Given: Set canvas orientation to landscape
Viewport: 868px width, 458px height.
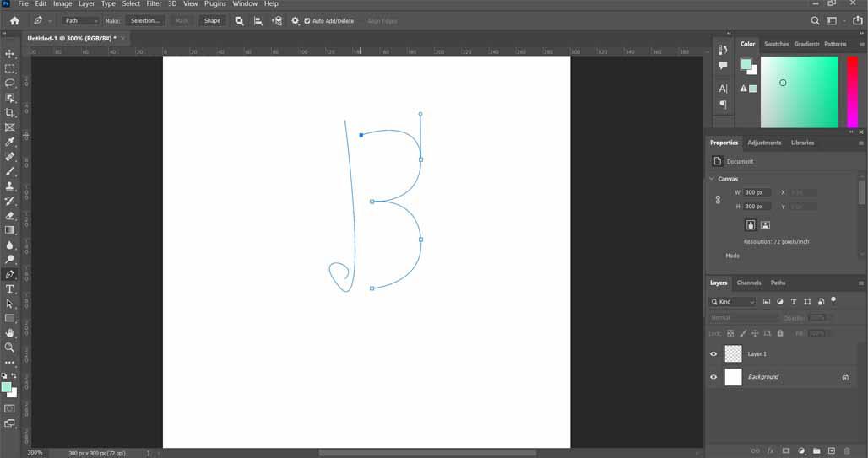Looking at the screenshot, I should [765, 225].
